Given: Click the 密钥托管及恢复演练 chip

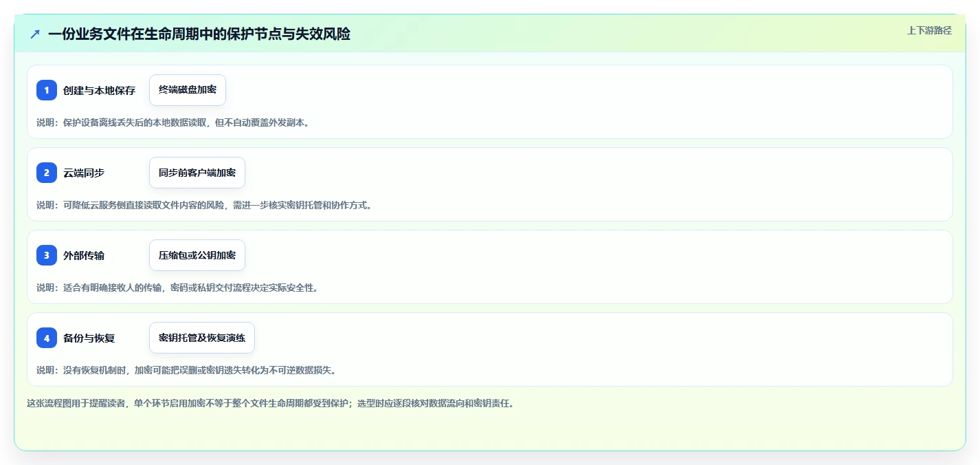Looking at the screenshot, I should (x=202, y=338).
